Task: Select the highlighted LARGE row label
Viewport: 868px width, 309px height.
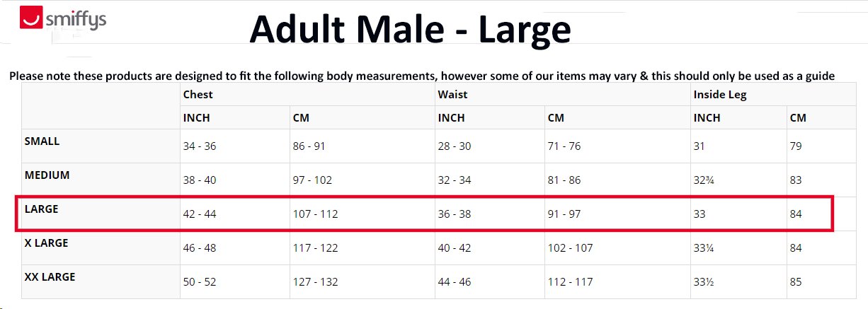Action: (41, 209)
